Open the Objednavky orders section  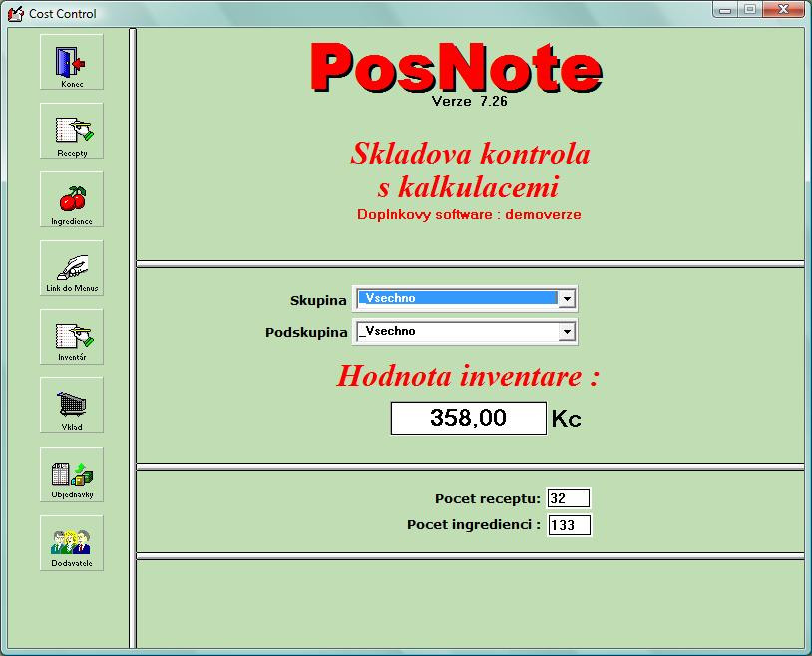[x=72, y=475]
